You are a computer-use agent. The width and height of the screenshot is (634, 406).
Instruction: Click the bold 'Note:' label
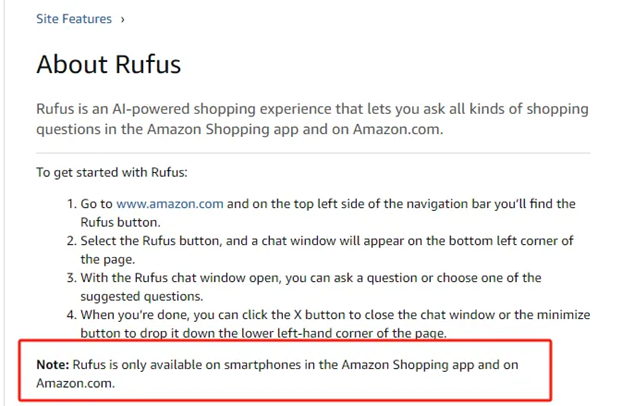53,364
